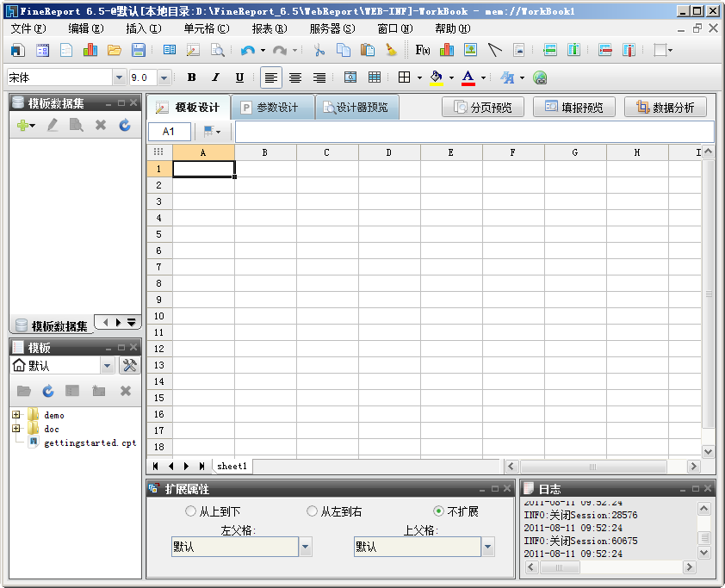Open the template directory 默认 dropdown
Viewport: 725px width, 588px height.
click(x=108, y=366)
